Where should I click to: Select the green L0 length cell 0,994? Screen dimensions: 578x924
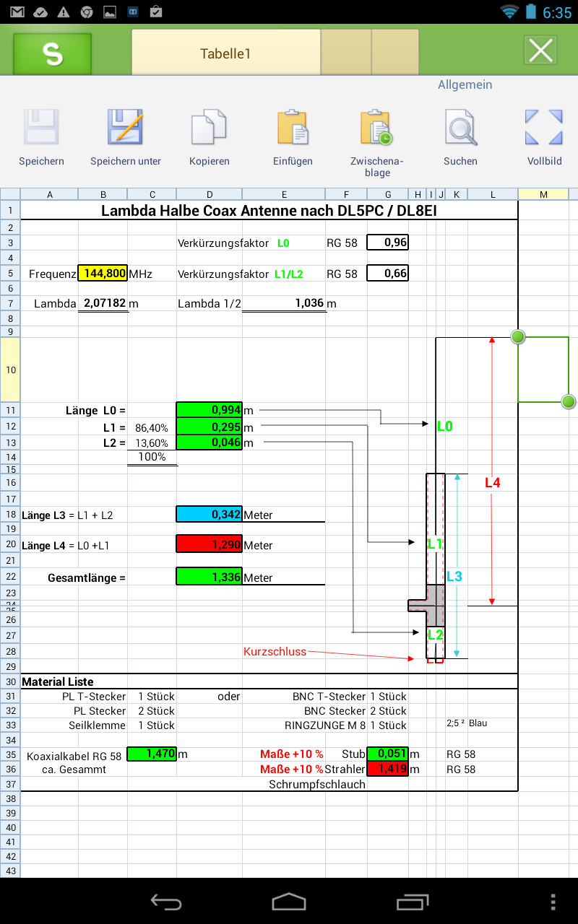pos(209,410)
